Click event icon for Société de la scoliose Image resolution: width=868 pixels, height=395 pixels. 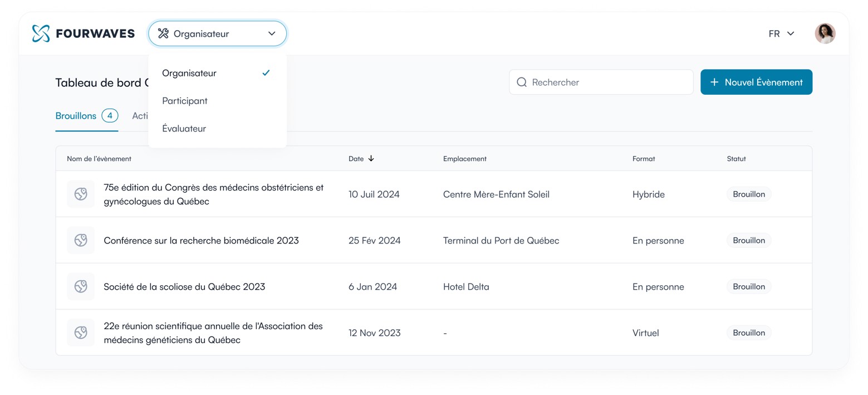(81, 287)
